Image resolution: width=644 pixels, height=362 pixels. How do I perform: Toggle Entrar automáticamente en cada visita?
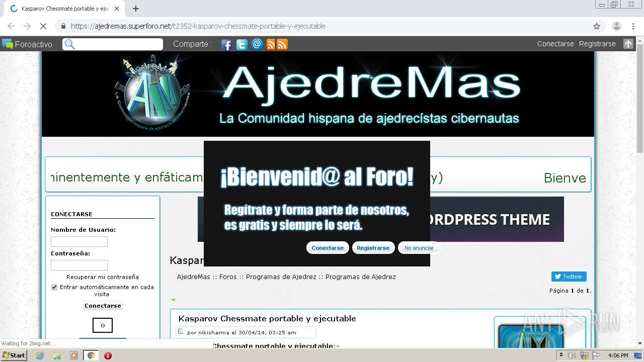click(x=54, y=287)
